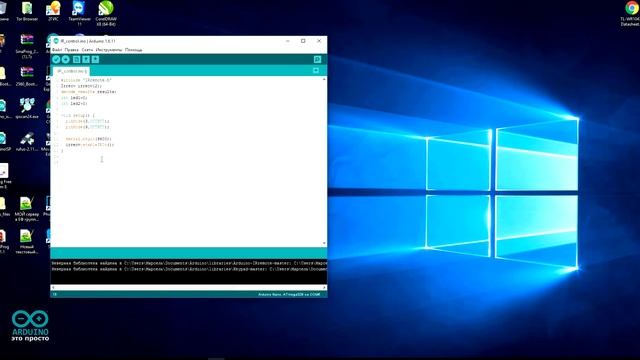Select the Chrome datasheet shortcut at top right
Image resolution: width=640 pixels, height=360 pixels.
pos(631,14)
